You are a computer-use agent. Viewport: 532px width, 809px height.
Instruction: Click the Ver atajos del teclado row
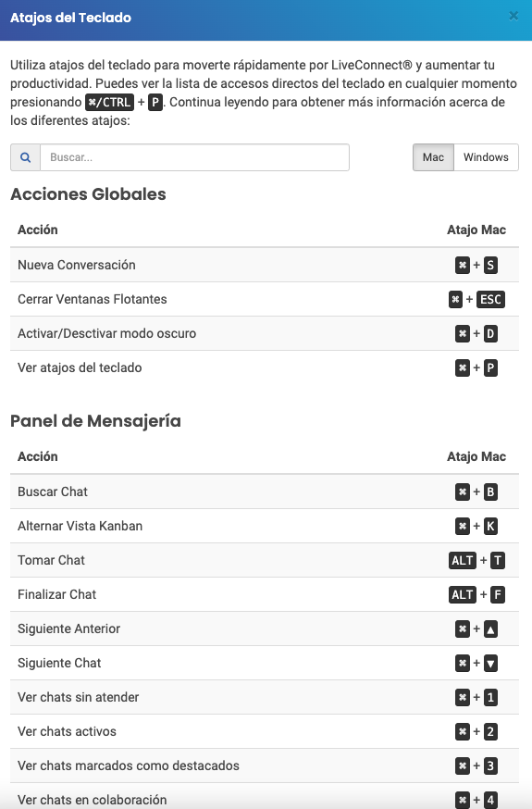[265, 367]
